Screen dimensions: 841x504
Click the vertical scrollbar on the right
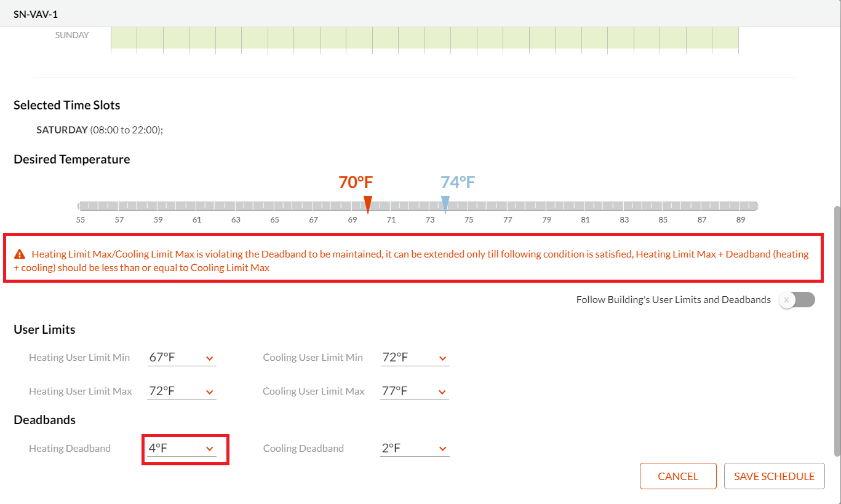[836, 332]
